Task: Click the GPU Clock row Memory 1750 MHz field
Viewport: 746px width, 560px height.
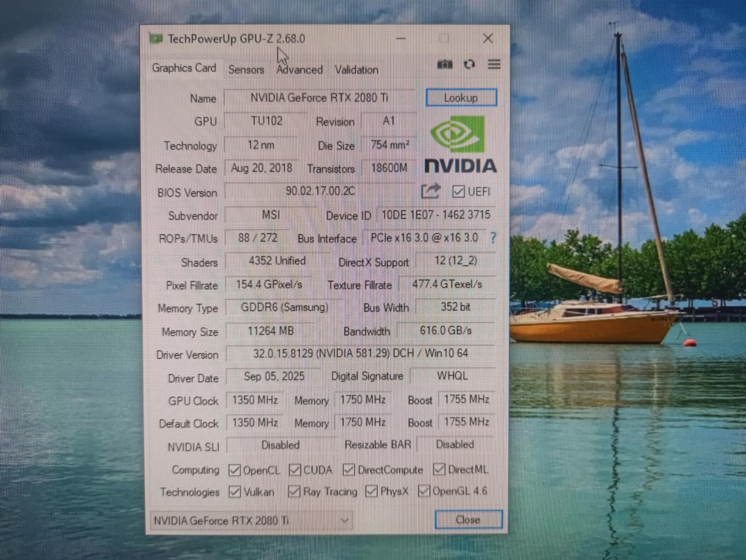Action: (363, 399)
